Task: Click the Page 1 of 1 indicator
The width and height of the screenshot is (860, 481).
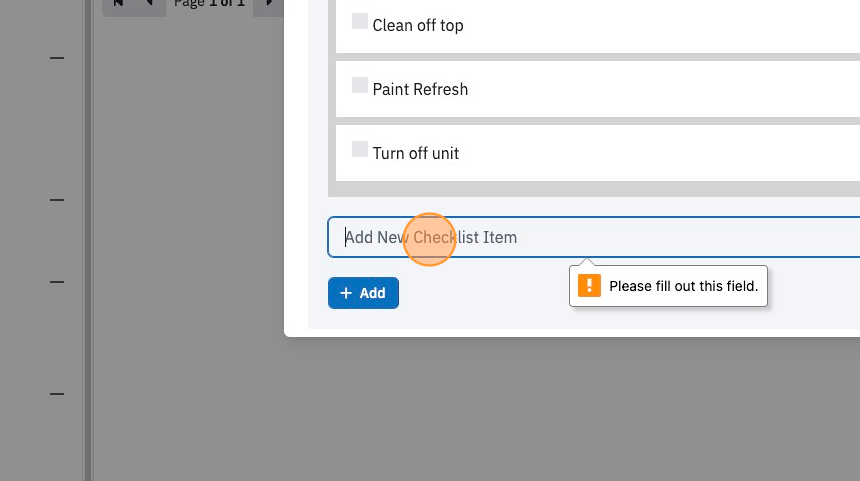Action: 209,3
